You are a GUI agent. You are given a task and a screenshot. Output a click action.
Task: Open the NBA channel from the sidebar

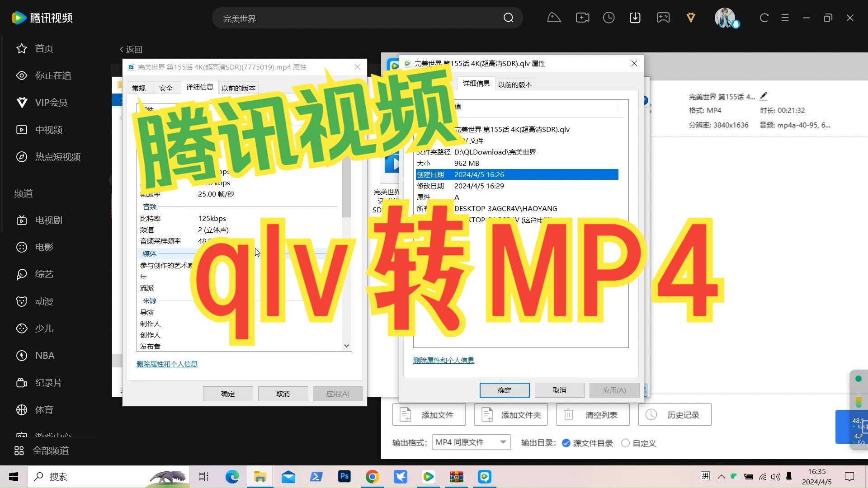click(x=45, y=356)
